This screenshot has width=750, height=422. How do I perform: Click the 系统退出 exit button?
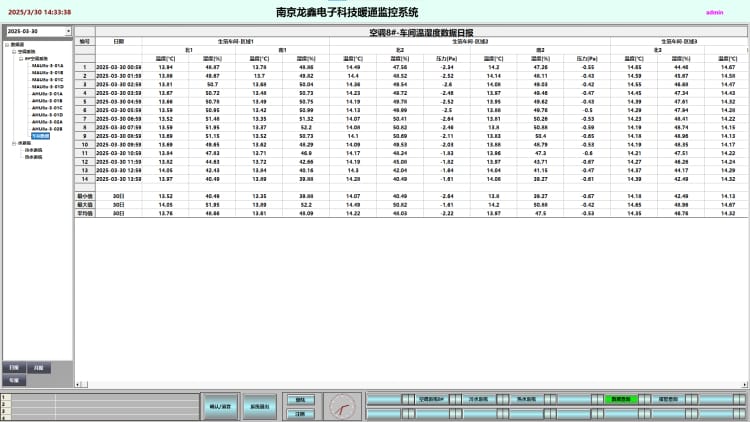(x=258, y=406)
